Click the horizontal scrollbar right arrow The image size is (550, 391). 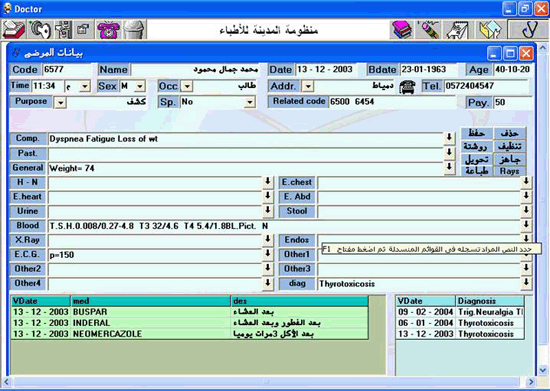[531, 382]
